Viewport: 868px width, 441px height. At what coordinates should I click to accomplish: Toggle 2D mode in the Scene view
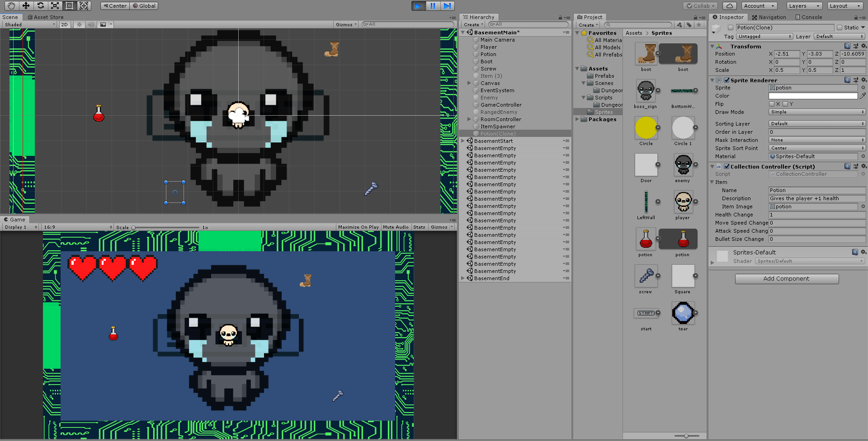(x=65, y=24)
